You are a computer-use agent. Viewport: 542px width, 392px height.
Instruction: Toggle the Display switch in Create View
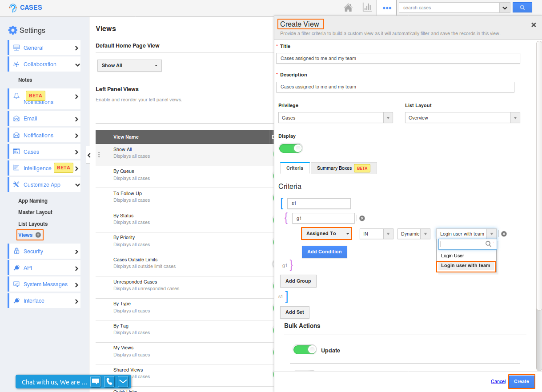click(x=291, y=148)
